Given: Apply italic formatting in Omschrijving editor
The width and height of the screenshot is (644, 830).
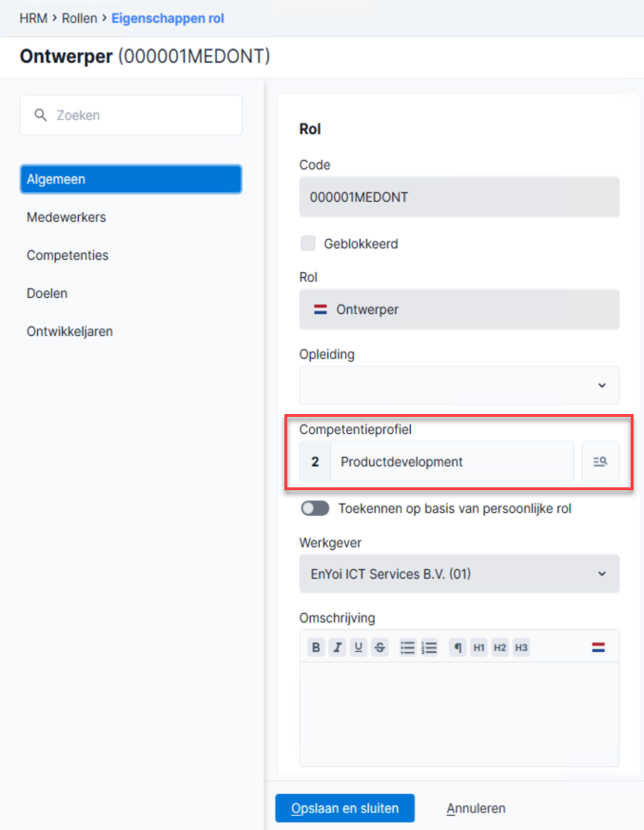Looking at the screenshot, I should [337, 647].
